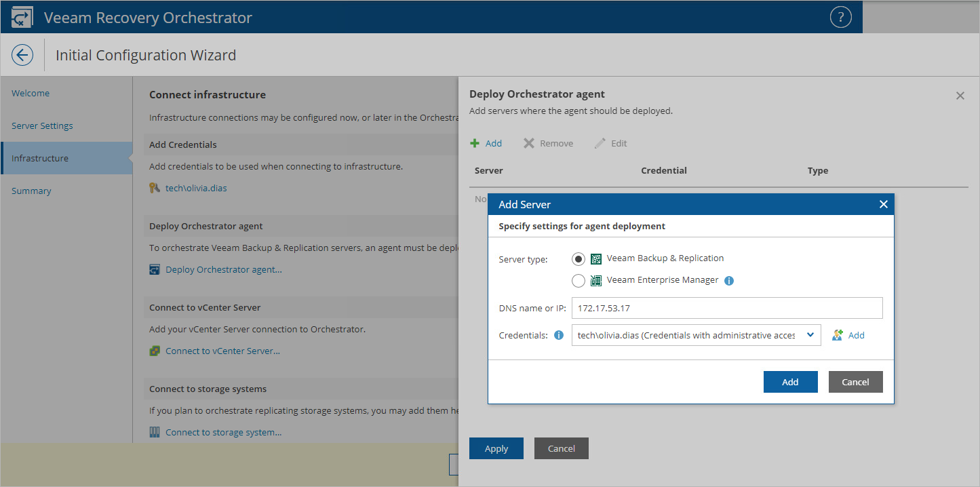Open the help question mark icon
Image resolution: width=980 pixels, height=487 pixels.
840,16
